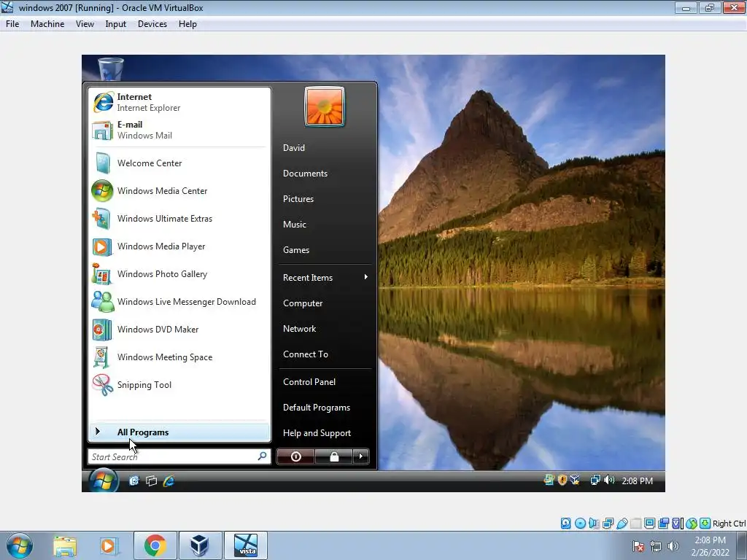Open VirtualBox File menu
The width and height of the screenshot is (747, 560).
(12, 24)
